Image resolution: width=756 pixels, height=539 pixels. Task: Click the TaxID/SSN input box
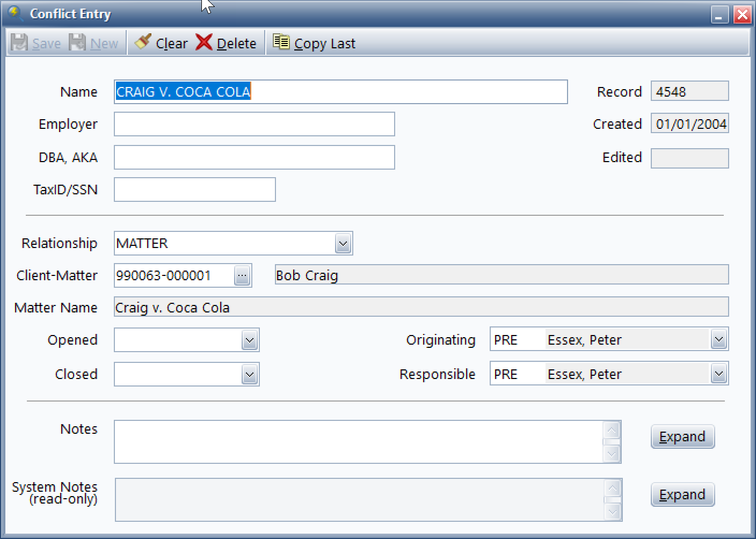coord(194,190)
